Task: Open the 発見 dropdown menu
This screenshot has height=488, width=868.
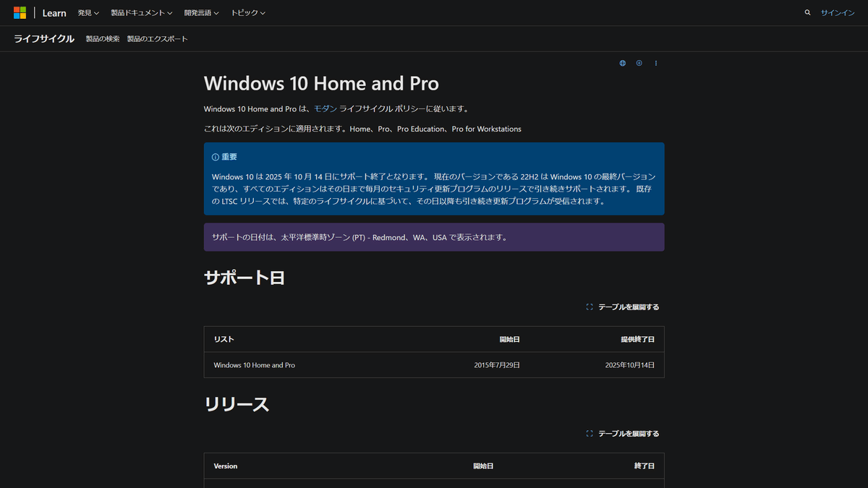Action: [88, 13]
